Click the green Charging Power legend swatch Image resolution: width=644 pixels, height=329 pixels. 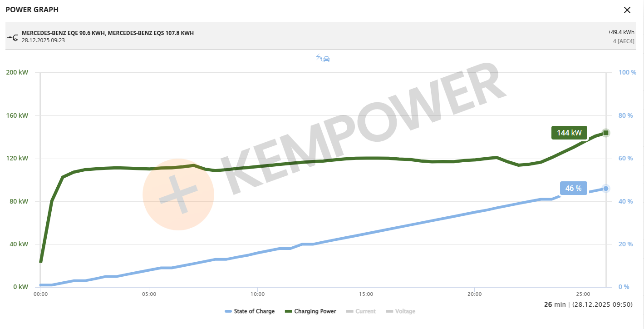[x=288, y=311]
